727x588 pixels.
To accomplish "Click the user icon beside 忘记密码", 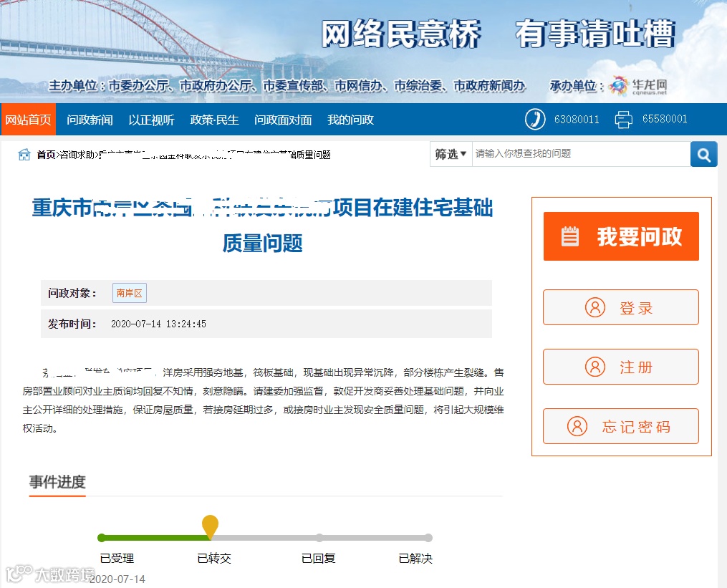I will coord(577,426).
